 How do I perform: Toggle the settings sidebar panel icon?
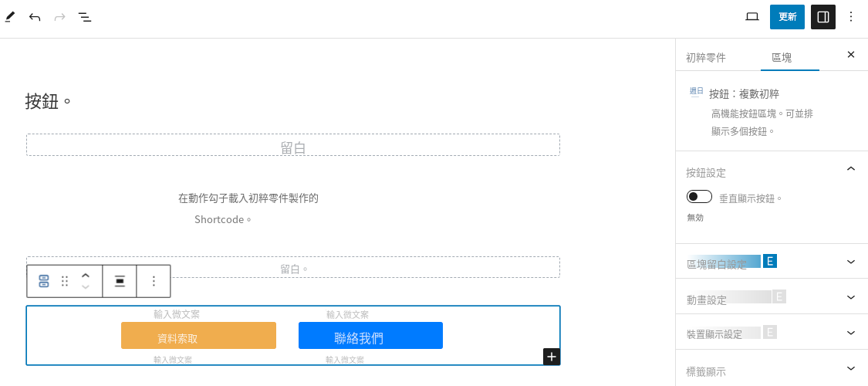coord(822,17)
